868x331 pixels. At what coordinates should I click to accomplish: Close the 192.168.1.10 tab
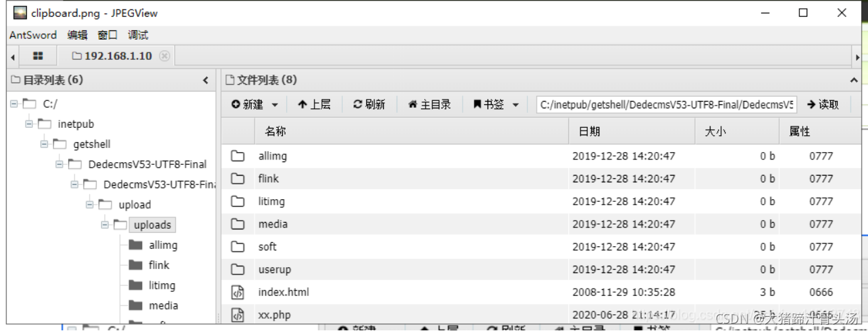pos(164,56)
